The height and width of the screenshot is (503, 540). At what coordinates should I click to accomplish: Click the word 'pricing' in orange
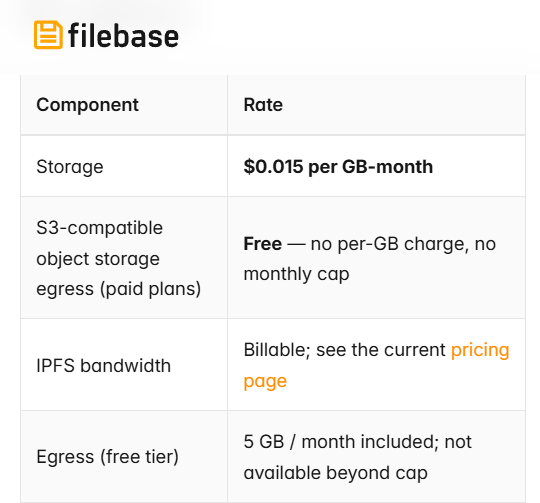[480, 351]
